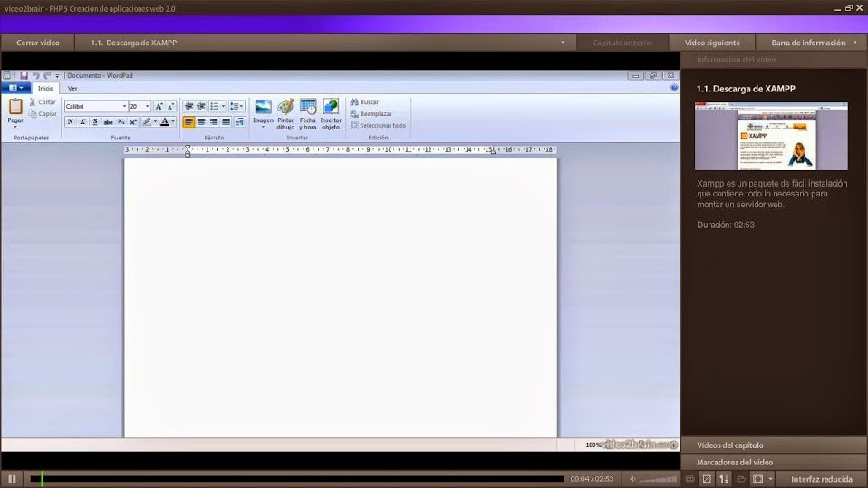Toggle the Barra de información panel
The width and height of the screenshot is (868, 488).
(812, 43)
